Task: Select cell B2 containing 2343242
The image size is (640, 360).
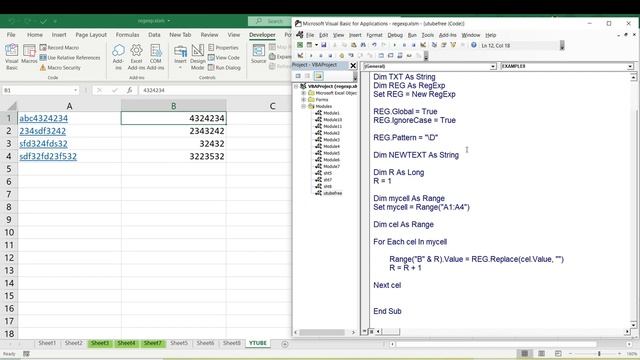Action: click(x=173, y=131)
